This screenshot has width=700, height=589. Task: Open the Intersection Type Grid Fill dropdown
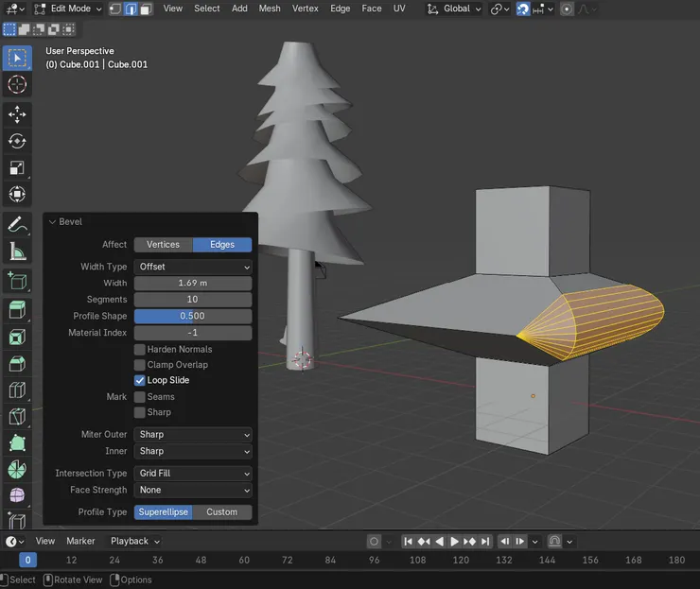[193, 473]
